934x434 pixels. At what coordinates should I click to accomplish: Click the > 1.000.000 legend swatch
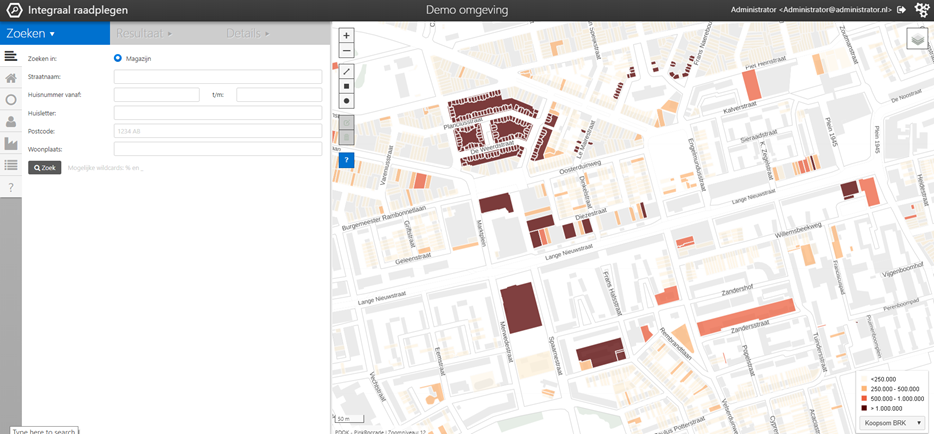pyautogui.click(x=865, y=408)
